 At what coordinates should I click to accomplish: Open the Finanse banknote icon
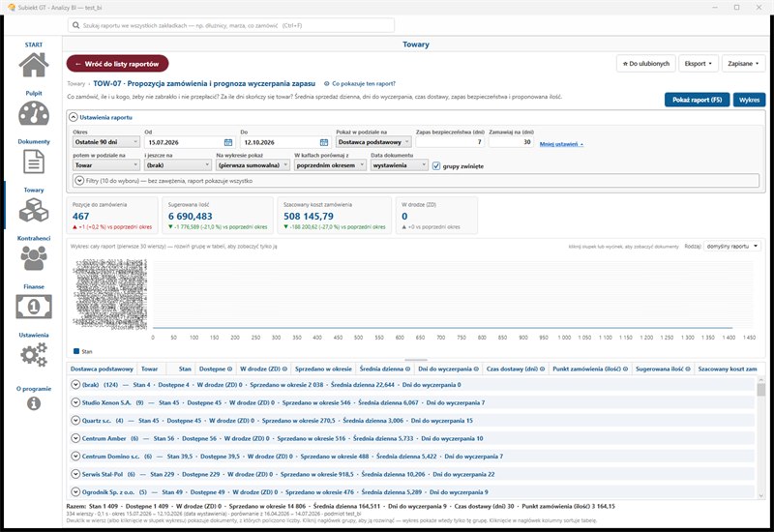(x=34, y=307)
